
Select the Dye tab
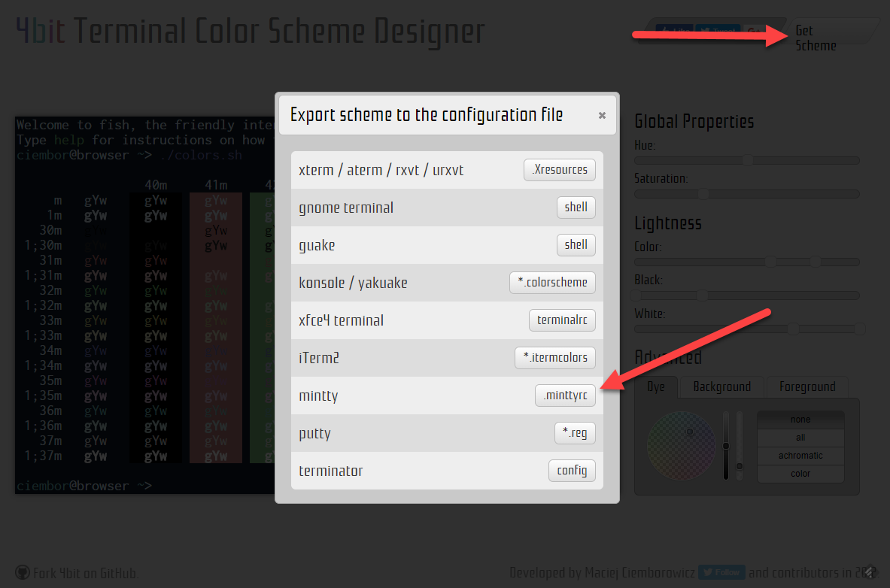[655, 387]
